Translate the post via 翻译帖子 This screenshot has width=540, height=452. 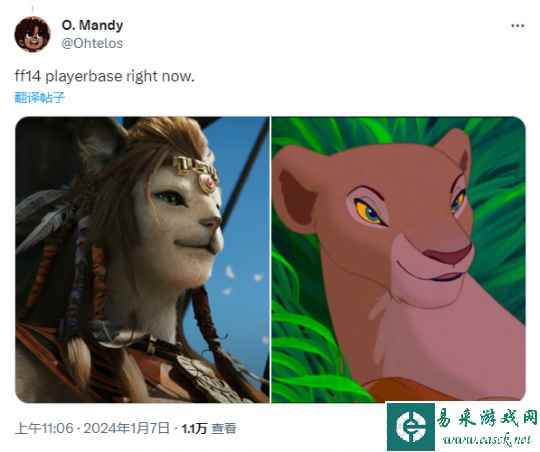click(x=39, y=97)
